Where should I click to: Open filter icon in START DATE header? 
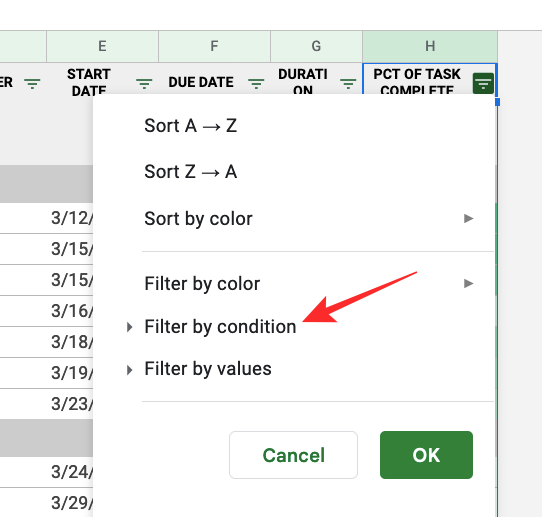[x=144, y=83]
